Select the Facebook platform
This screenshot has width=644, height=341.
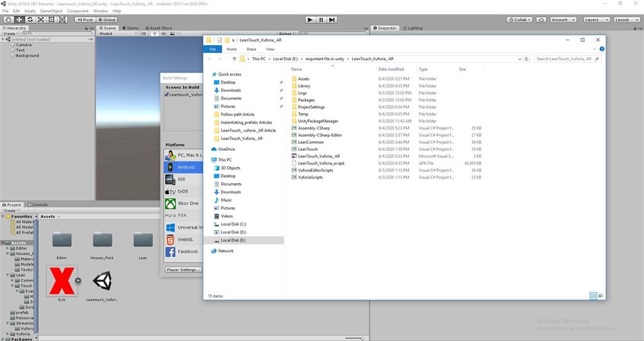click(184, 252)
